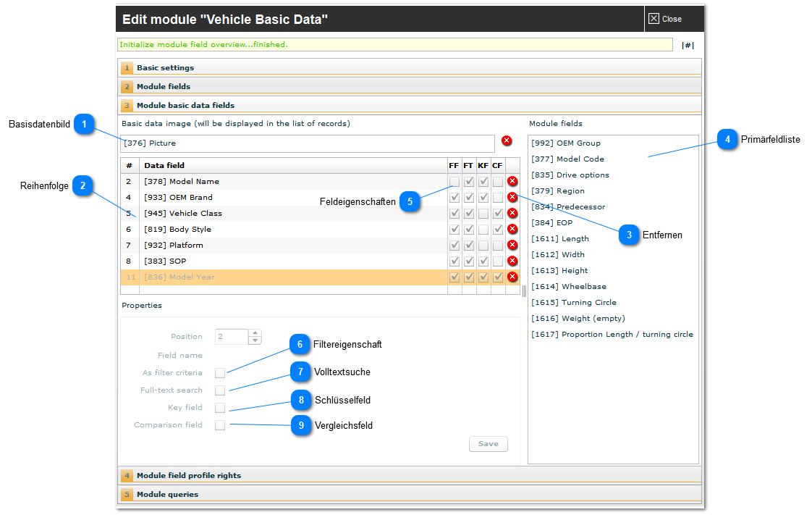Enable the As filter criteria checkbox
This screenshot has height=515, width=812.
pos(220,373)
